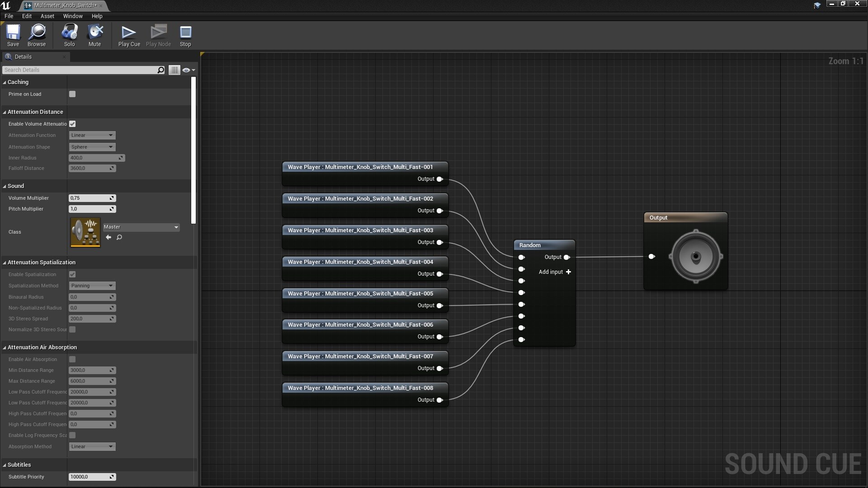Screen dimensions: 868x488
Task: Open the Window menu
Action: (x=73, y=16)
